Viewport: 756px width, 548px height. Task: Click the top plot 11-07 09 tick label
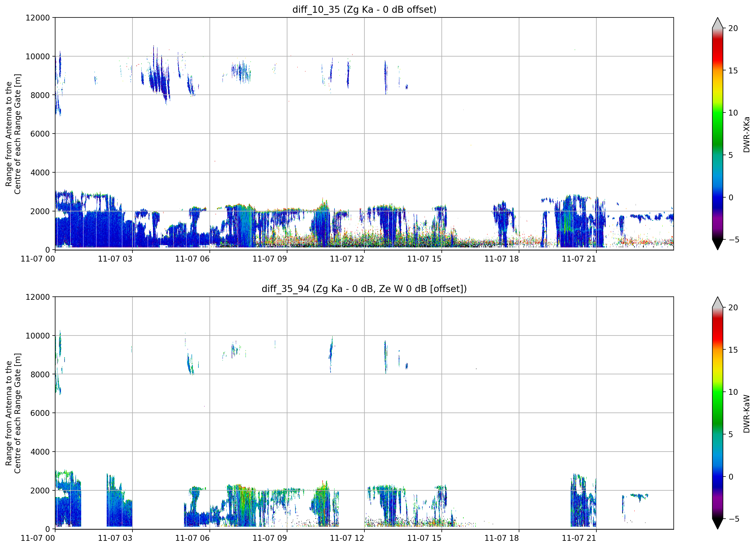click(x=270, y=259)
